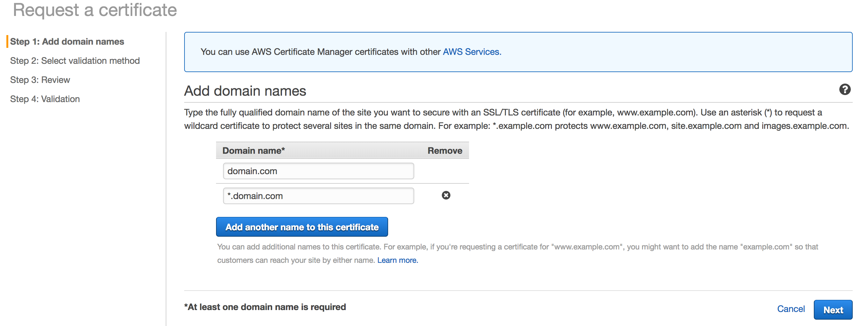Screen dimensions: 868x326
Task: Click the Domain name* column header
Action: pos(253,151)
